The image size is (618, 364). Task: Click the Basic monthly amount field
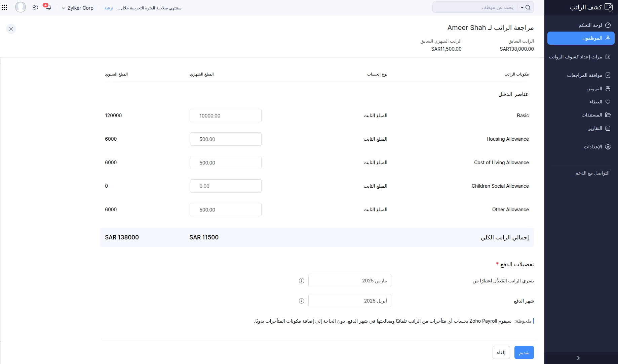(x=225, y=115)
